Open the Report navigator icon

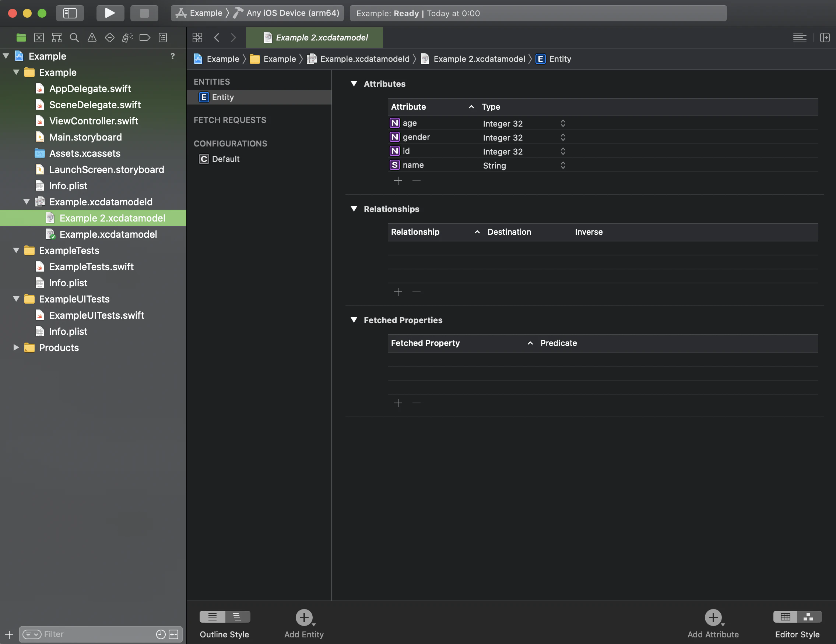point(163,38)
